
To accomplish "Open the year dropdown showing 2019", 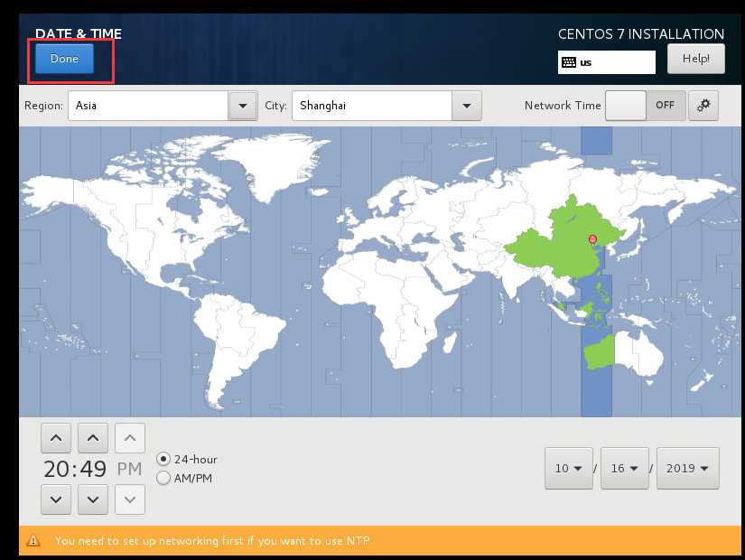I will pyautogui.click(x=687, y=468).
